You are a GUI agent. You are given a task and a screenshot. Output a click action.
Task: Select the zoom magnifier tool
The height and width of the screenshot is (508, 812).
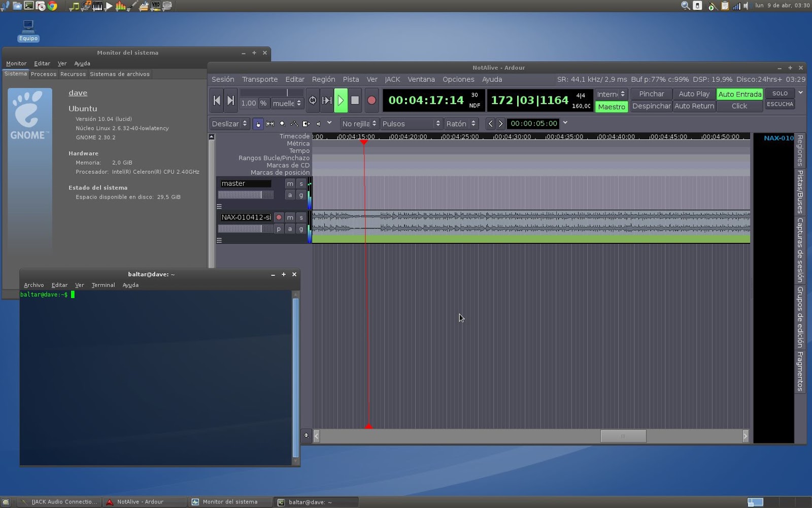point(282,123)
